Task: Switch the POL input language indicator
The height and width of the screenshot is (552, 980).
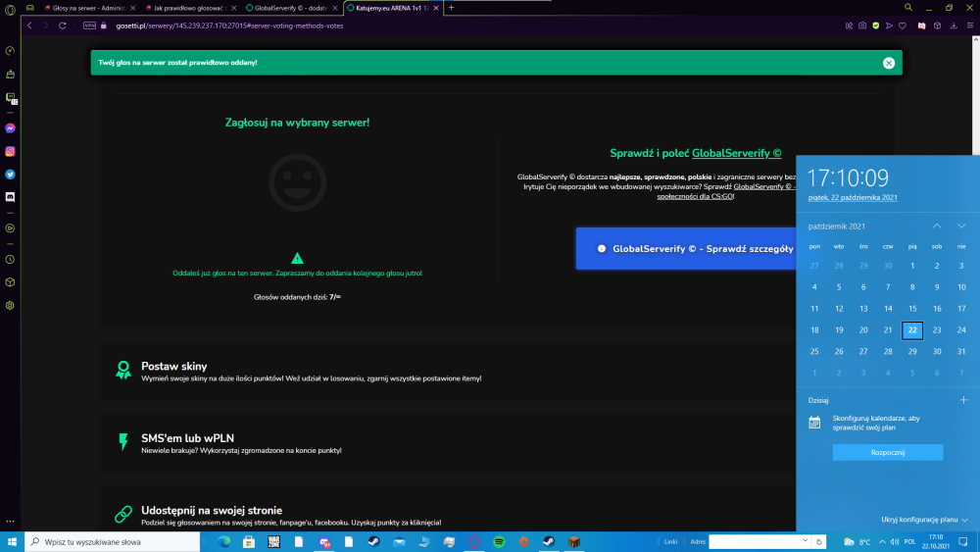Action: tap(910, 542)
